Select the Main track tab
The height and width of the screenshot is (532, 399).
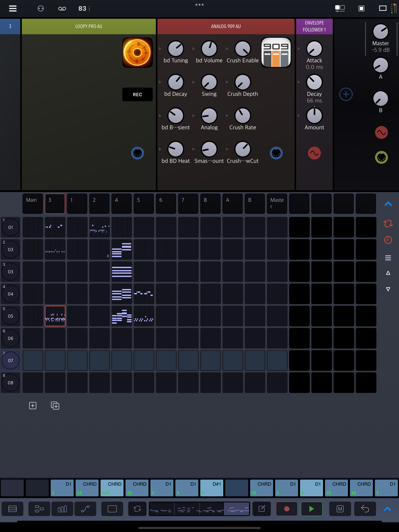pyautogui.click(x=33, y=203)
